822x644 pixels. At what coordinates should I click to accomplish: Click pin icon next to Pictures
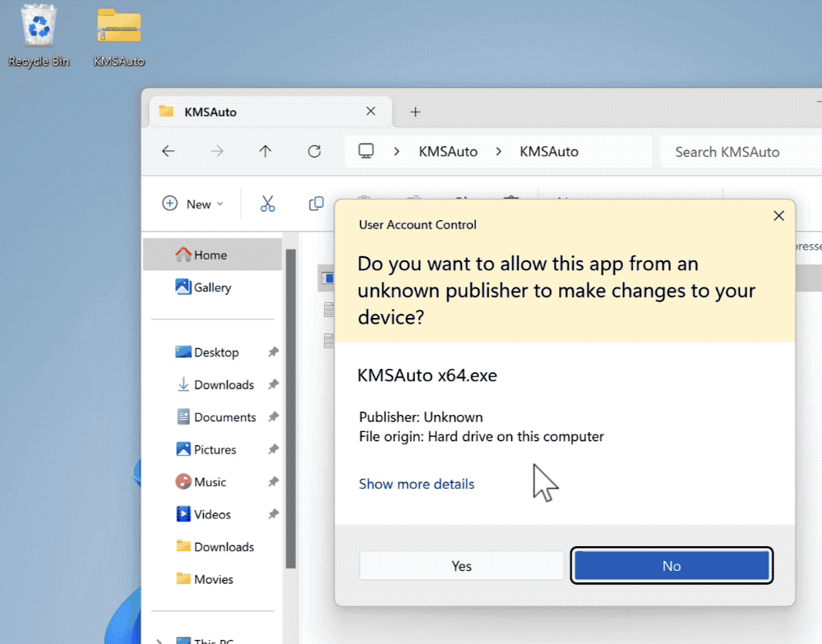(x=273, y=449)
